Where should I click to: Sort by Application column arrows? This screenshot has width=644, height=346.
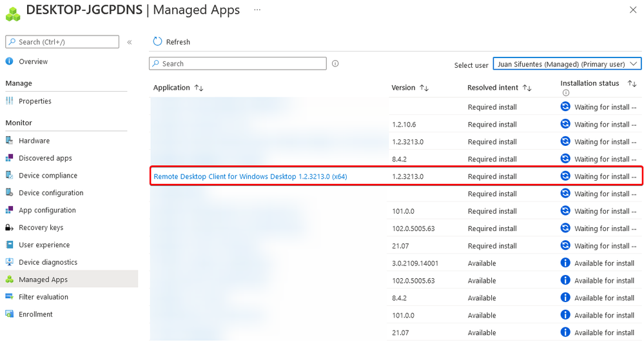[199, 88]
